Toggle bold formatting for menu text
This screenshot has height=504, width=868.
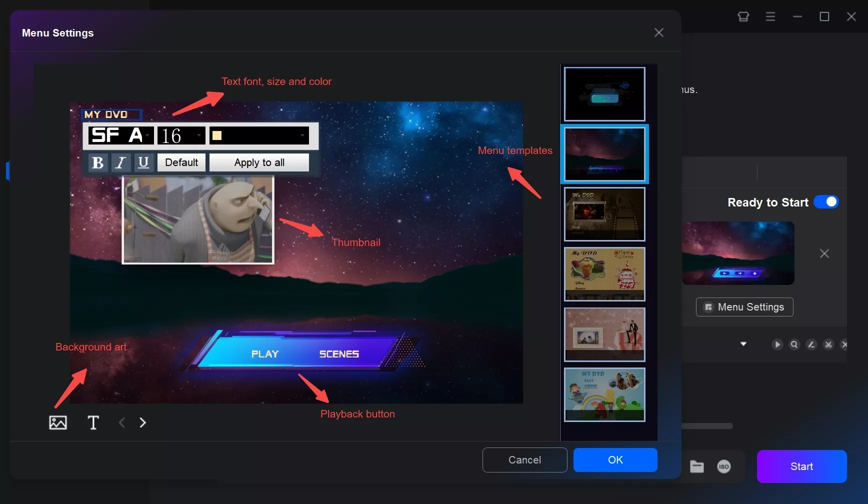(98, 162)
